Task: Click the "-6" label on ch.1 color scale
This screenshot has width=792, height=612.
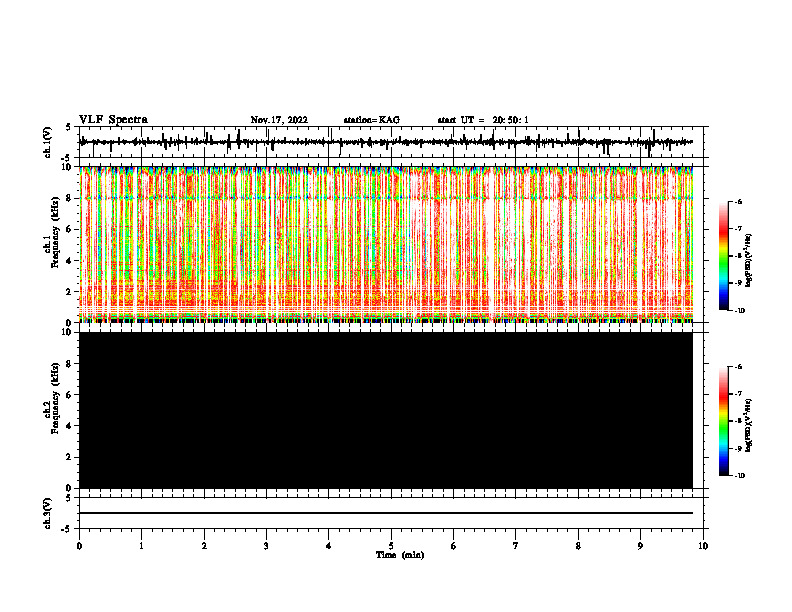Action: (x=738, y=202)
